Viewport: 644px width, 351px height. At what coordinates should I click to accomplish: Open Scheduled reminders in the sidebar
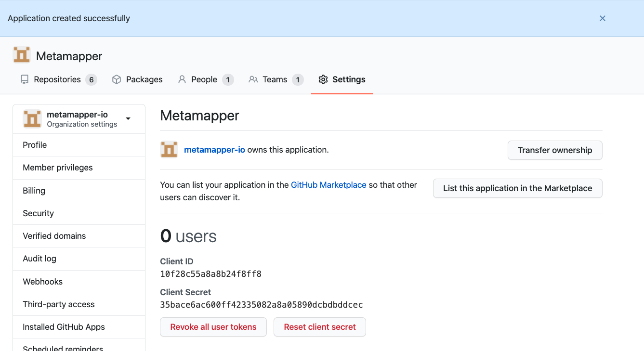pos(79,346)
